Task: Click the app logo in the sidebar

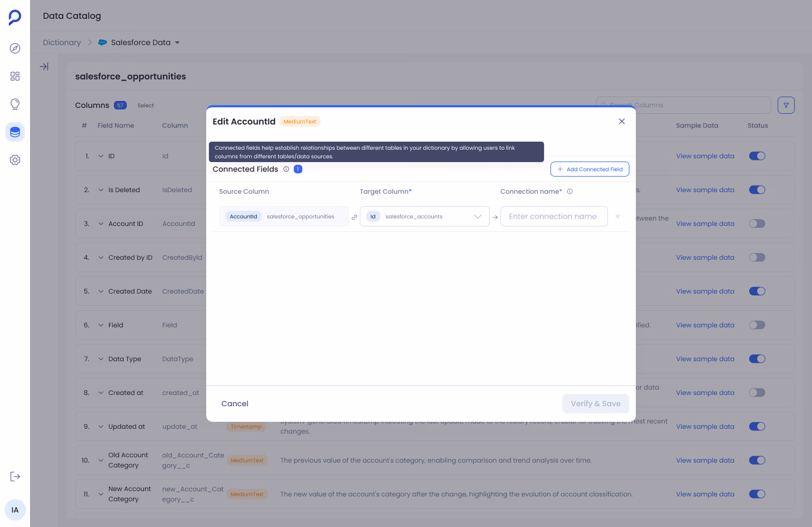Action: [x=15, y=18]
